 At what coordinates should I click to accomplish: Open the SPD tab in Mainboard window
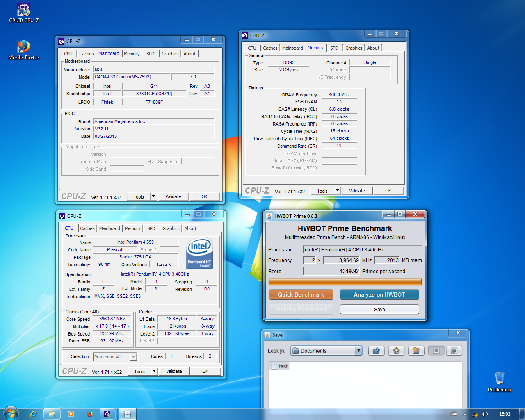pyautogui.click(x=151, y=54)
